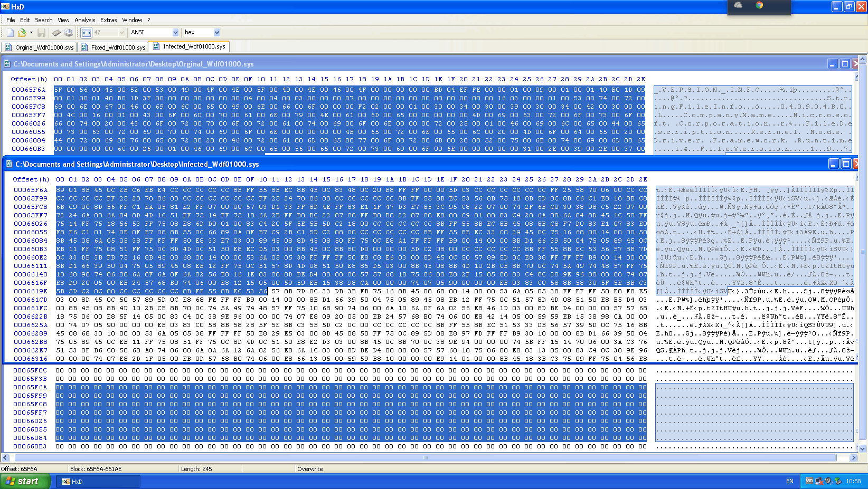Click the Windows Start button

[25, 481]
